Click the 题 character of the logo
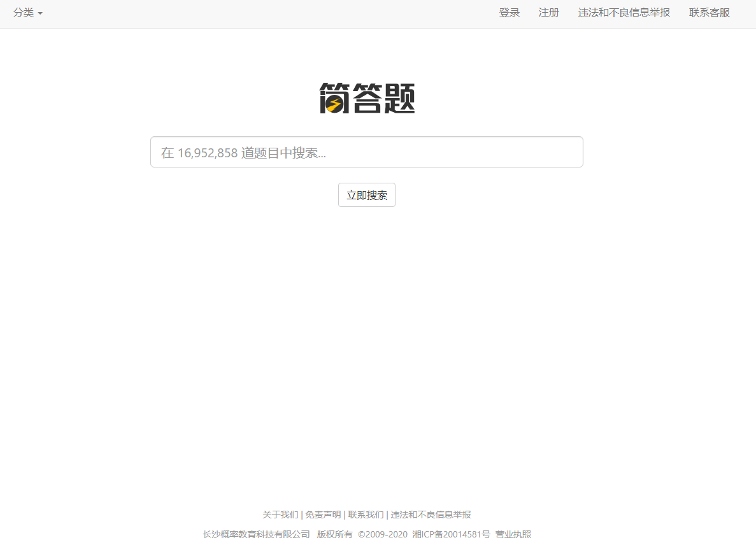 pyautogui.click(x=400, y=98)
